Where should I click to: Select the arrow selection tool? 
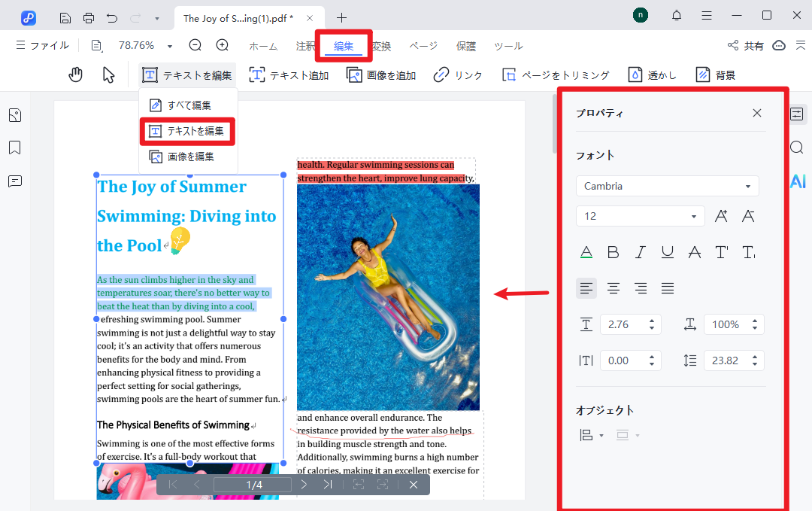[109, 74]
